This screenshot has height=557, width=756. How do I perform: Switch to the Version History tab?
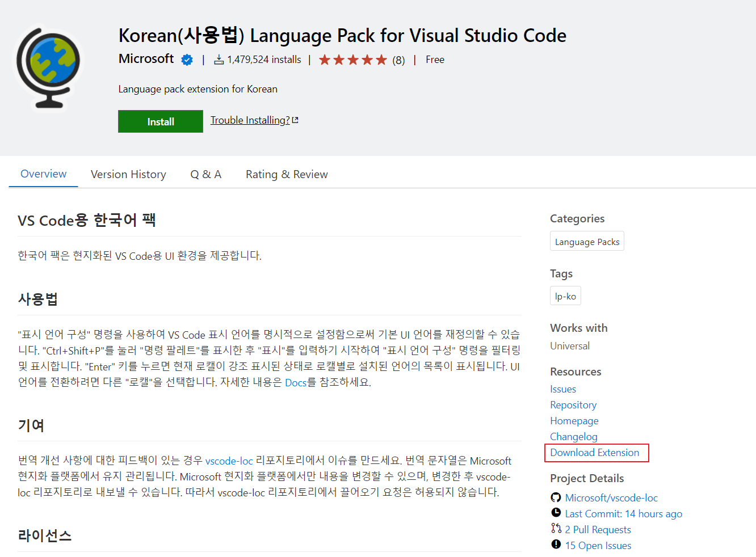(128, 174)
